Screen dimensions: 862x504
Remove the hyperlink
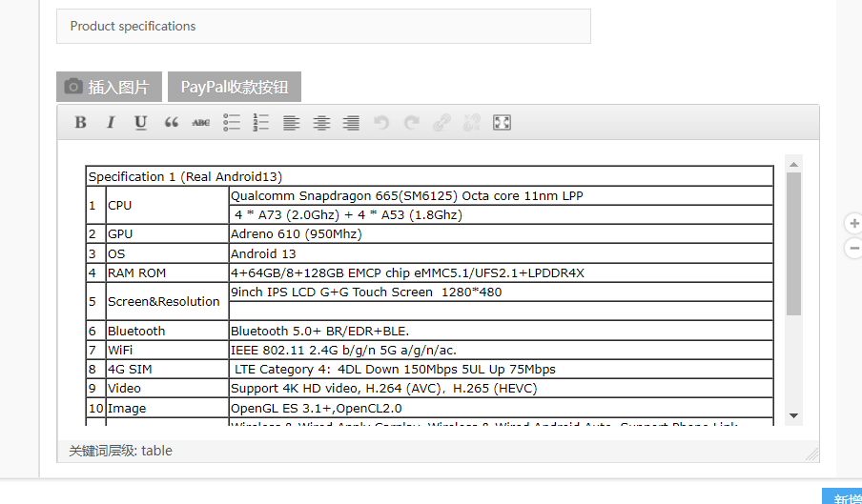[x=471, y=122]
